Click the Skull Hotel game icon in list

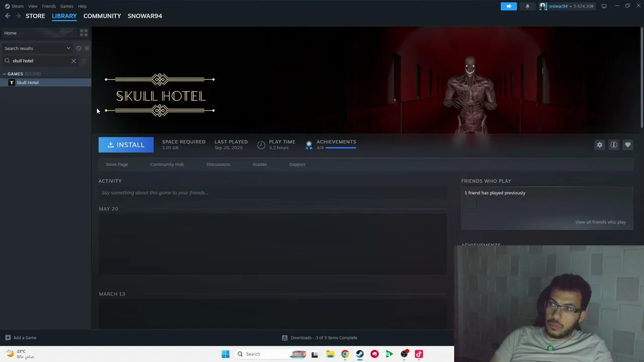(12, 82)
